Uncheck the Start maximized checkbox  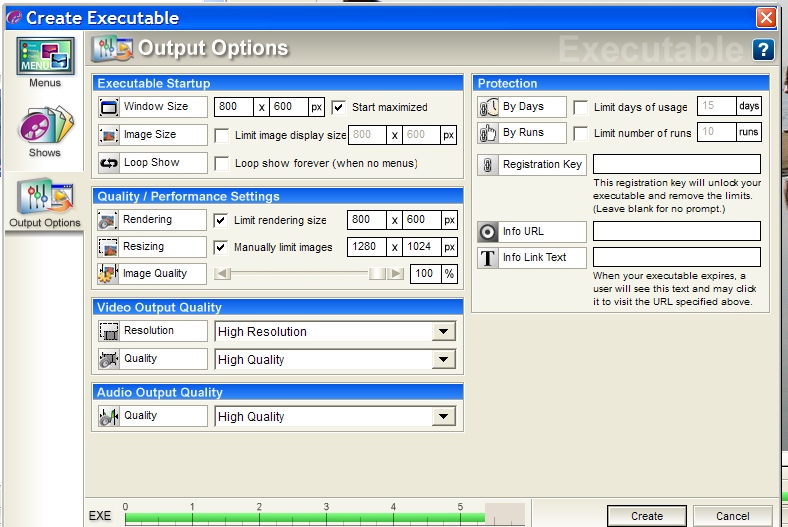click(339, 107)
